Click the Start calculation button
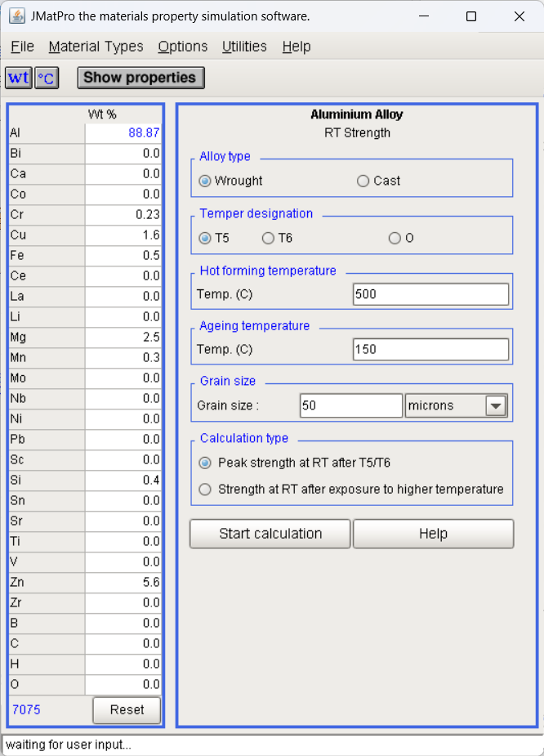The height and width of the screenshot is (756, 544). coord(270,534)
